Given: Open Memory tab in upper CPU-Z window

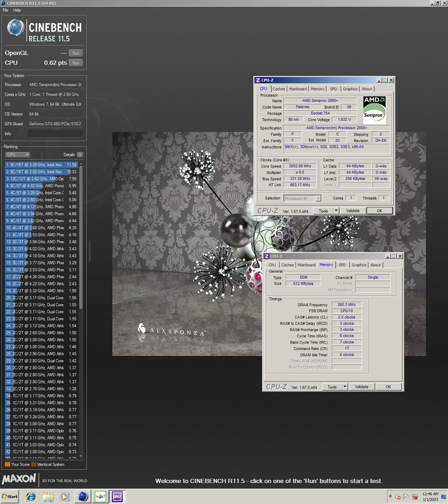Looking at the screenshot, I should point(317,89).
